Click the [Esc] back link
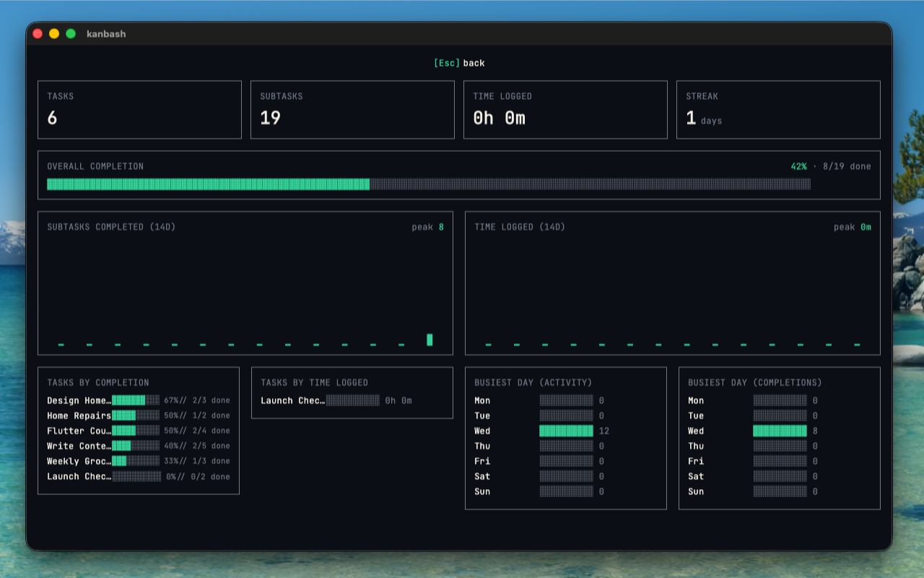 459,63
